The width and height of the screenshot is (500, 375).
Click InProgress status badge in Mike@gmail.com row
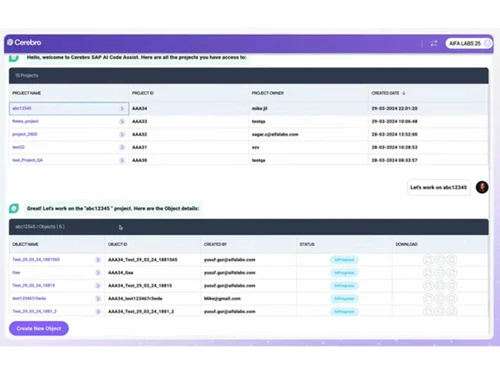(344, 299)
